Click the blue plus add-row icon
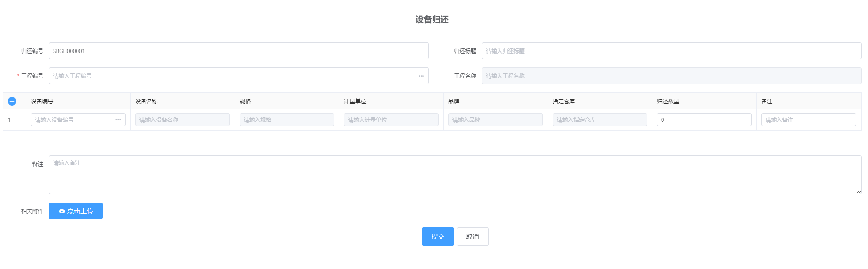Image resolution: width=868 pixels, height=269 pixels. pyautogui.click(x=12, y=102)
